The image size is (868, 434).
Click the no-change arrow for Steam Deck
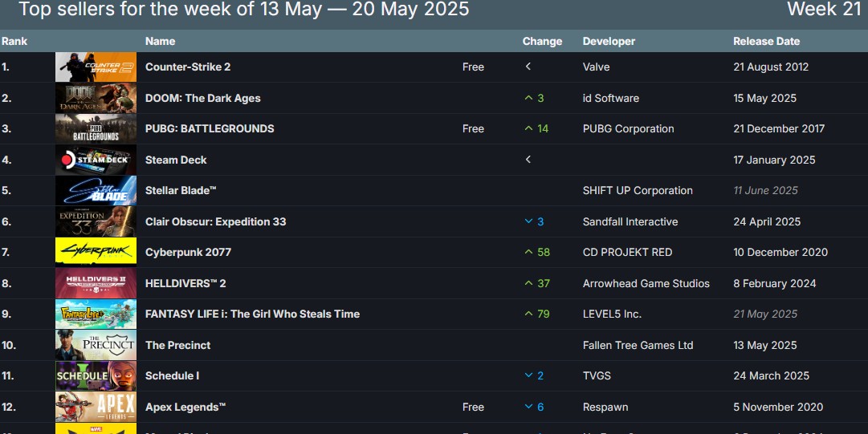[x=528, y=159]
